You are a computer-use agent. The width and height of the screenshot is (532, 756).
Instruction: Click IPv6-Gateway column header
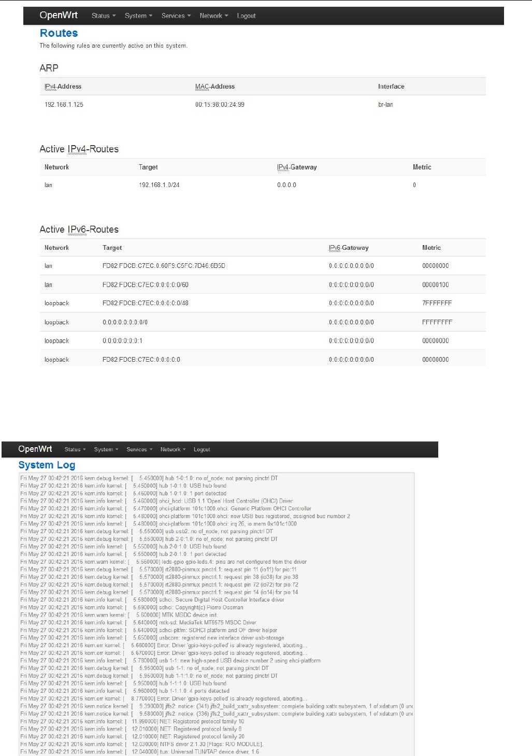pos(349,248)
